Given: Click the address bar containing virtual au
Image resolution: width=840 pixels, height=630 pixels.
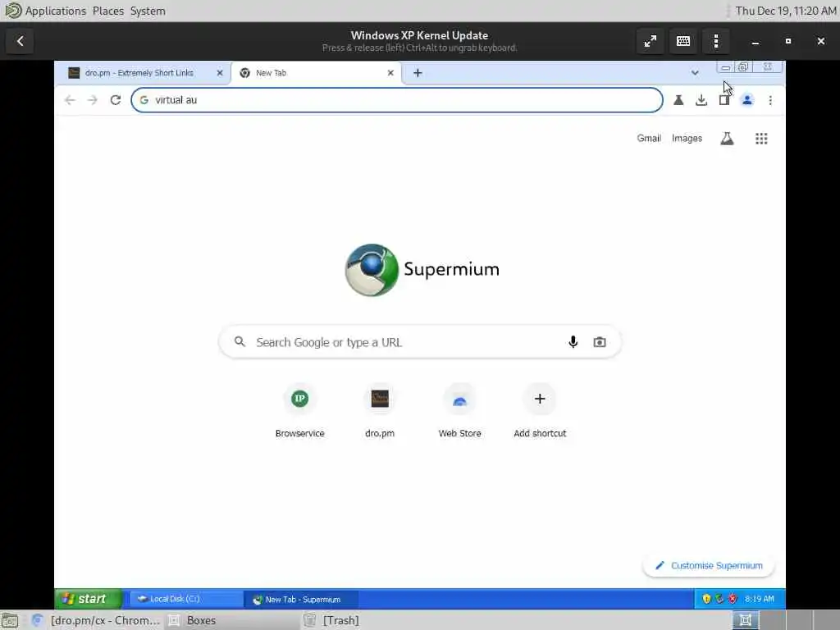Looking at the screenshot, I should pos(397,100).
